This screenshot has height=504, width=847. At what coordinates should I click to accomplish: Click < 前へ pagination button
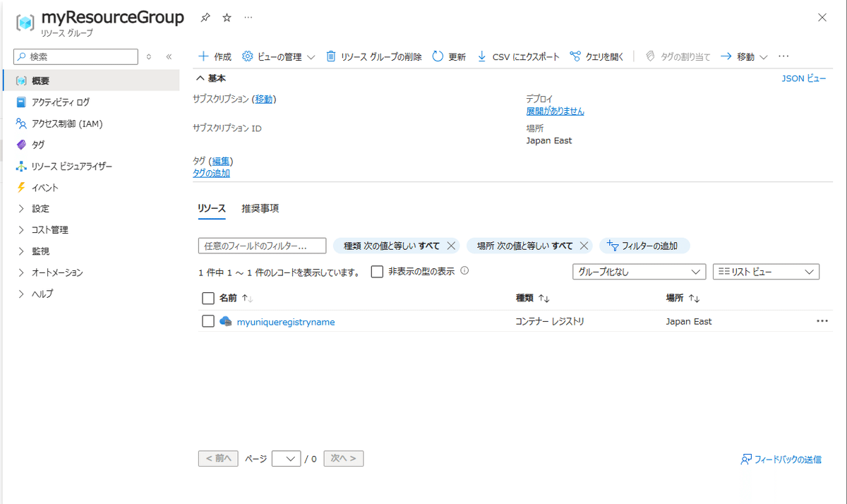[x=218, y=458]
